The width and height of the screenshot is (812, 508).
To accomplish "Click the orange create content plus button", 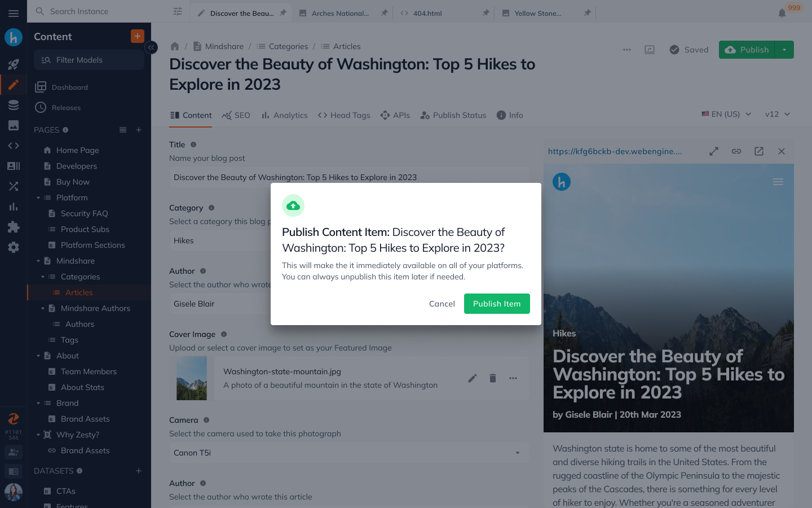I will 137,36.
